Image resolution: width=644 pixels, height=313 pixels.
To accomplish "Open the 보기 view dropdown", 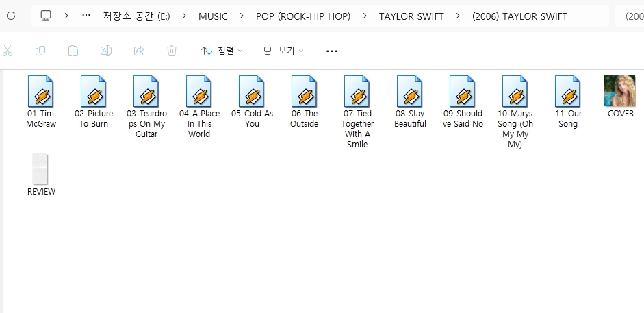I will (283, 51).
